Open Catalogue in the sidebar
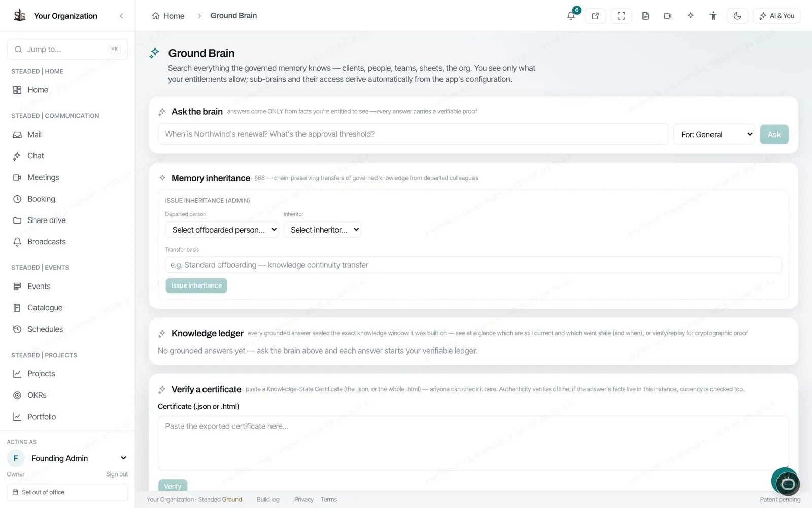Screen dimensions: 812x508 tap(67, 308)
